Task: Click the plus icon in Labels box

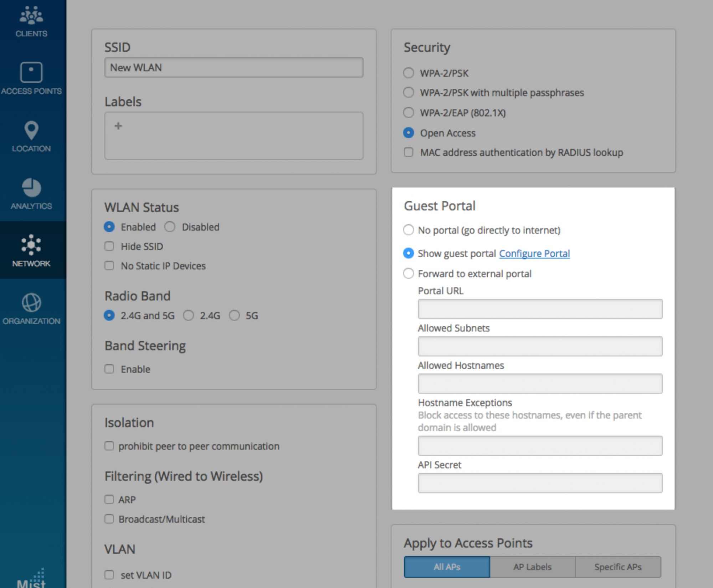Action: click(118, 126)
